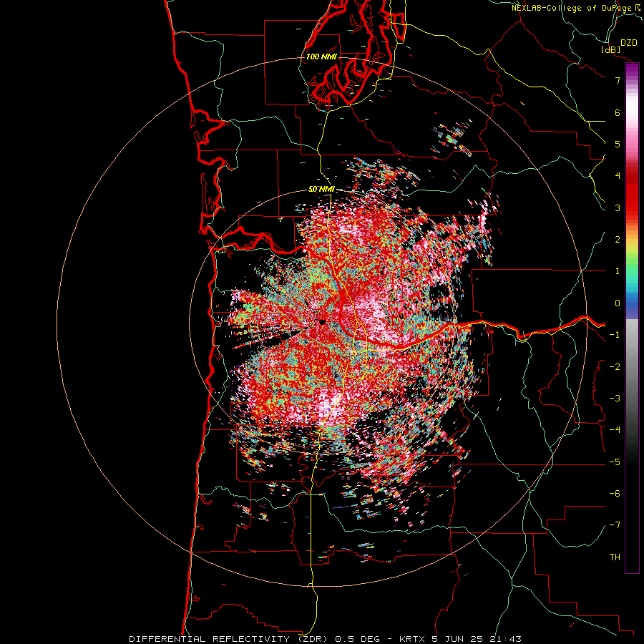Click the 5 dB value on the color scale
The width and height of the screenshot is (644, 644).
[618, 144]
